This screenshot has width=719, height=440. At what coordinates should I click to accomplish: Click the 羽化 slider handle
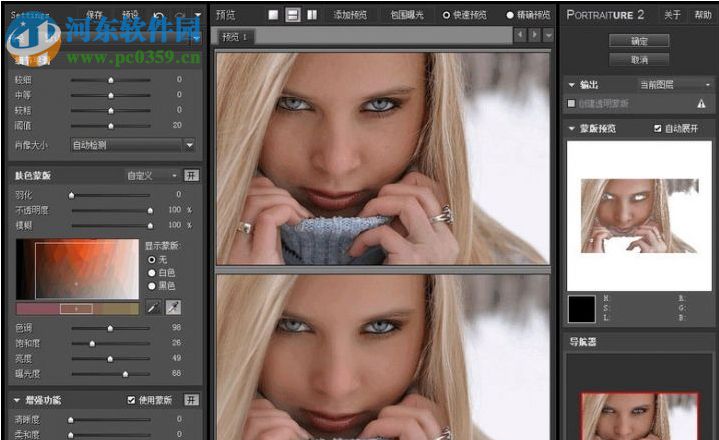tap(71, 195)
